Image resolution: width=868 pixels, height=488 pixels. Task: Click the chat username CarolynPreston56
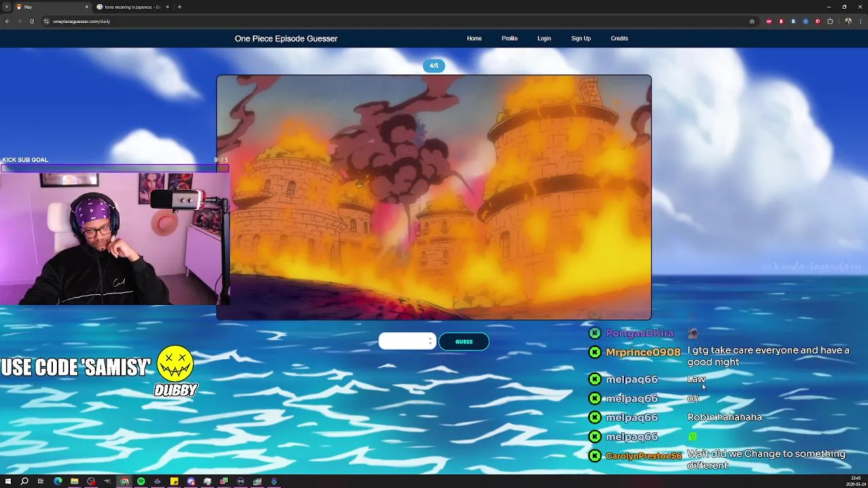point(644,456)
